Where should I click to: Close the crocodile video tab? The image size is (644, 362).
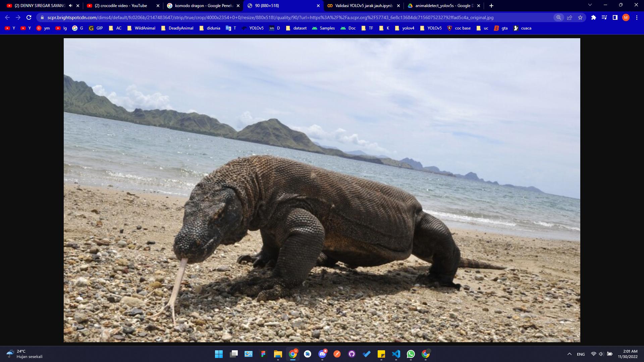pyautogui.click(x=158, y=6)
